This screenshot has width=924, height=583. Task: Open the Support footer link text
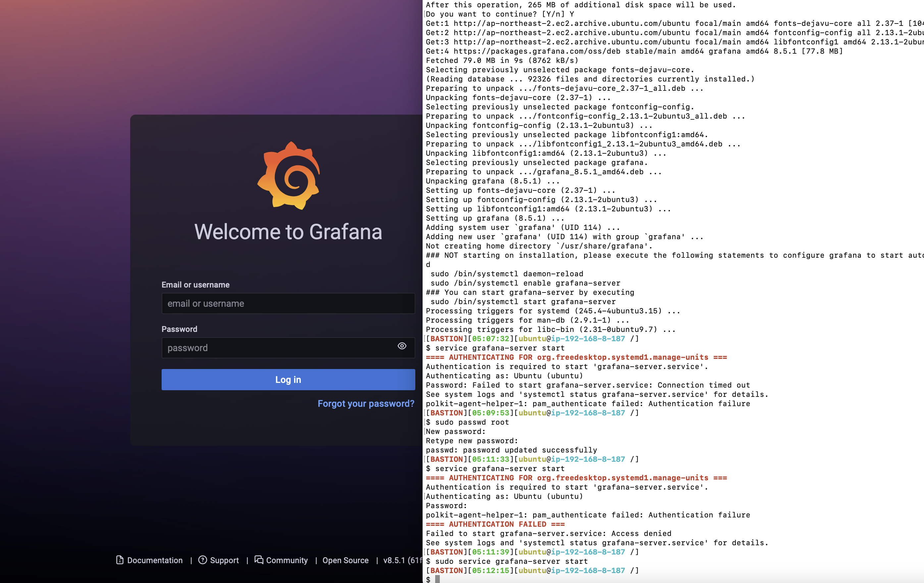tap(224, 560)
